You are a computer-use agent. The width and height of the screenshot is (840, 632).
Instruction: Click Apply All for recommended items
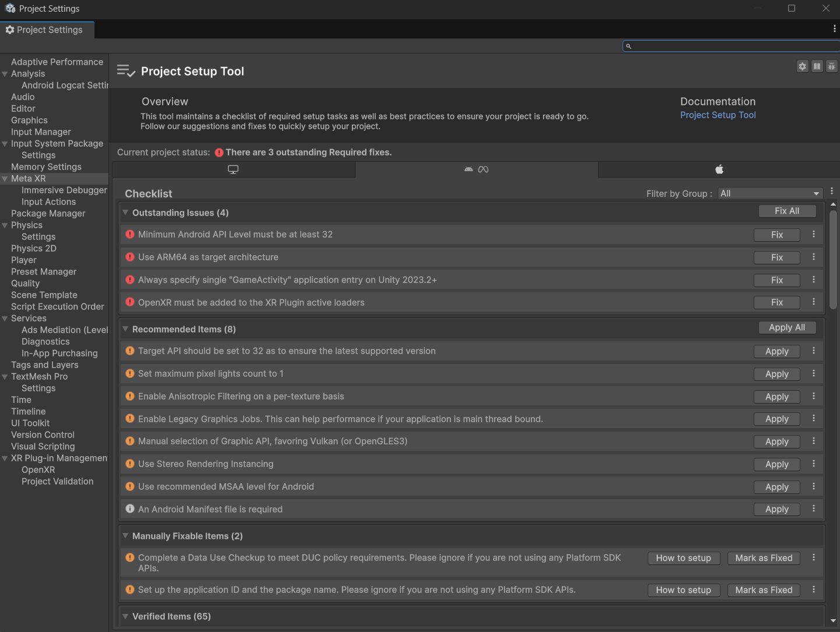787,327
